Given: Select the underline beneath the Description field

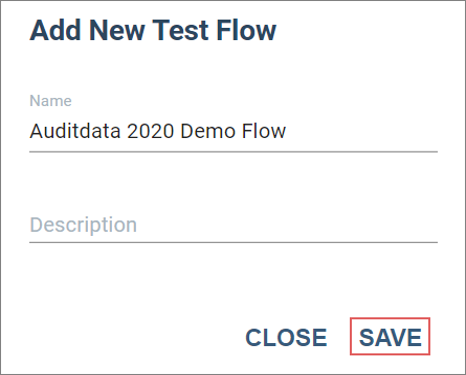Looking at the screenshot, I should point(233,242).
